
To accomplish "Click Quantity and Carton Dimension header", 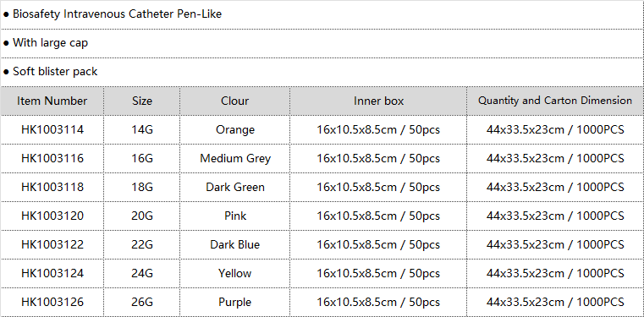I will click(x=555, y=101).
